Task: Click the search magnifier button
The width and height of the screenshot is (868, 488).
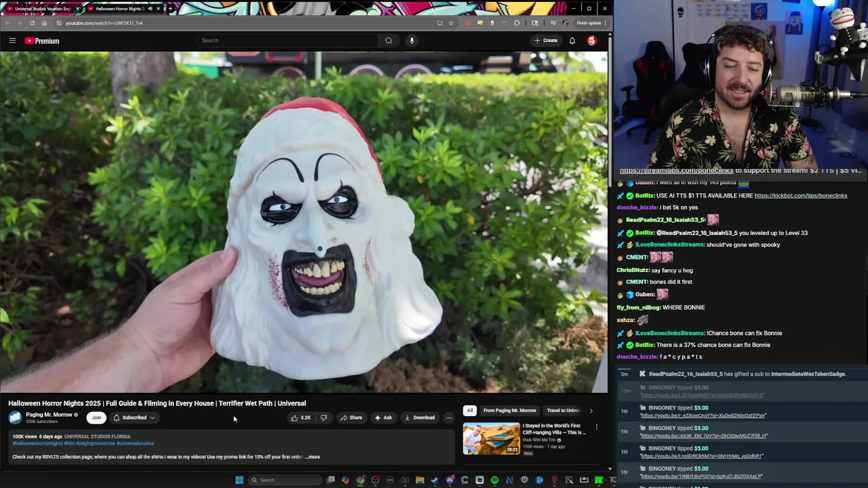Action: pos(389,41)
